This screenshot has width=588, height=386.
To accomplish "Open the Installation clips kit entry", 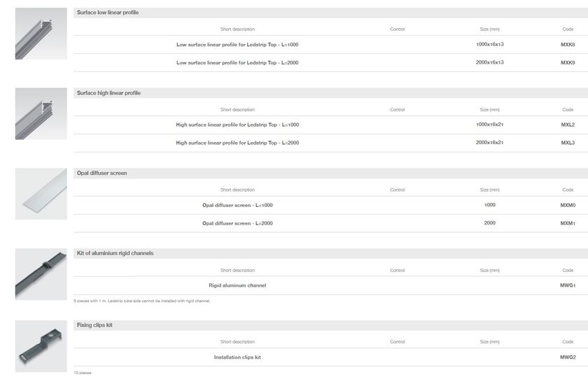I will (x=237, y=357).
